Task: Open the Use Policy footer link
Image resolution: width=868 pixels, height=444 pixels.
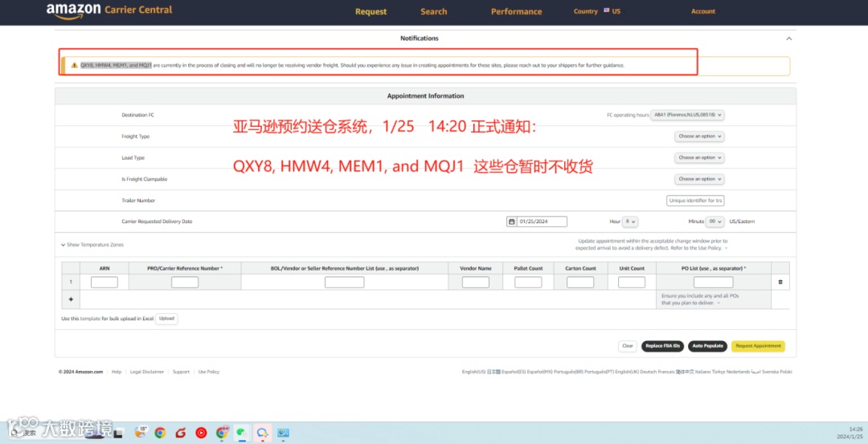Action: point(209,372)
